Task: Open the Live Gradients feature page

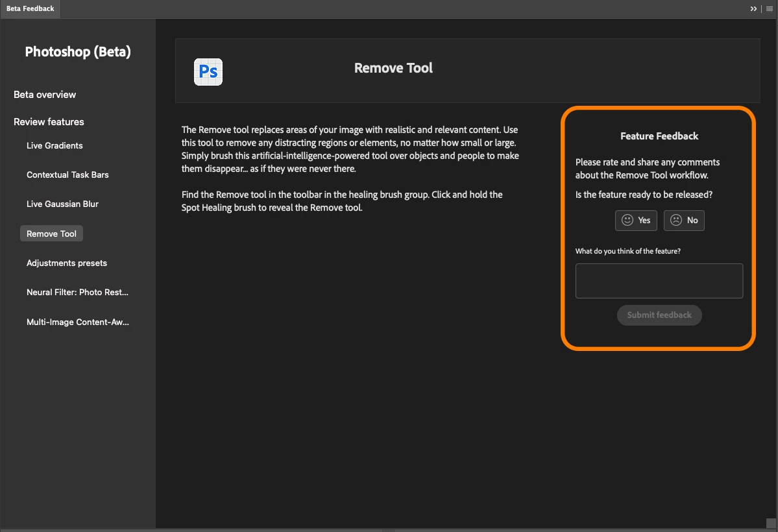Action: (55, 145)
